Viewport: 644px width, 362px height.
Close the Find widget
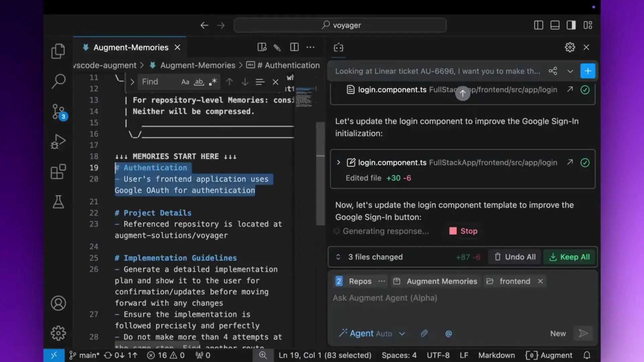275,82
